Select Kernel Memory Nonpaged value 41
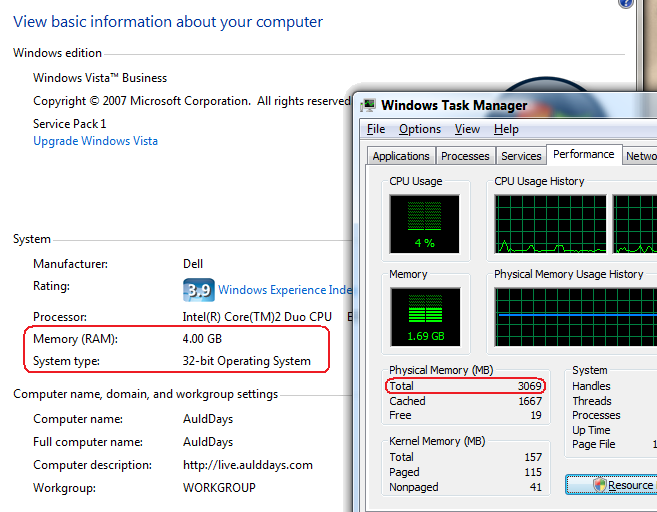This screenshot has width=657, height=512. pos(535,487)
